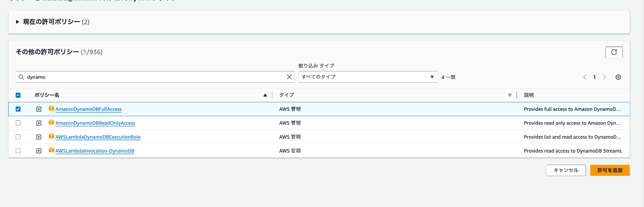Viewport: 644px width, 207px height.
Task: Click description 'Provides read access to DynamoDB Streams.'
Action: [573, 151]
